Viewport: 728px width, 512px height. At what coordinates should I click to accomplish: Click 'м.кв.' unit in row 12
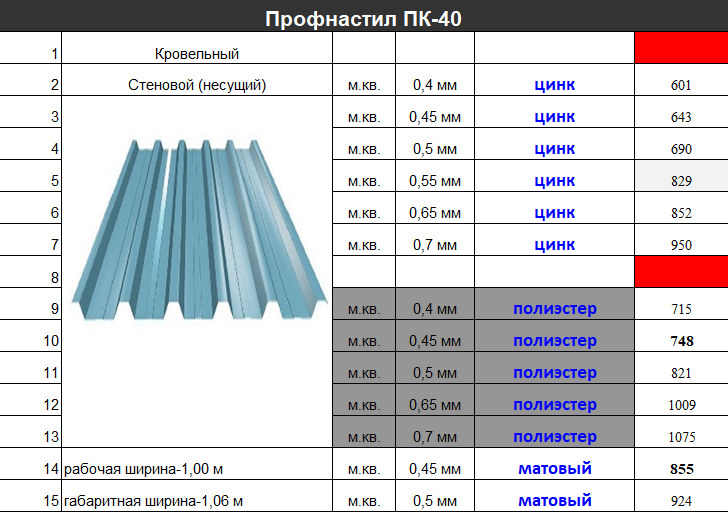pos(364,406)
